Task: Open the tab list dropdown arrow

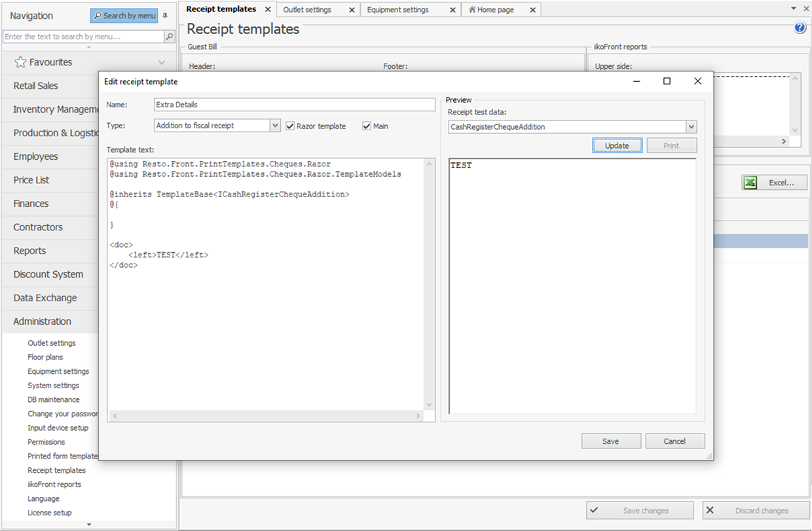Action: pos(794,9)
